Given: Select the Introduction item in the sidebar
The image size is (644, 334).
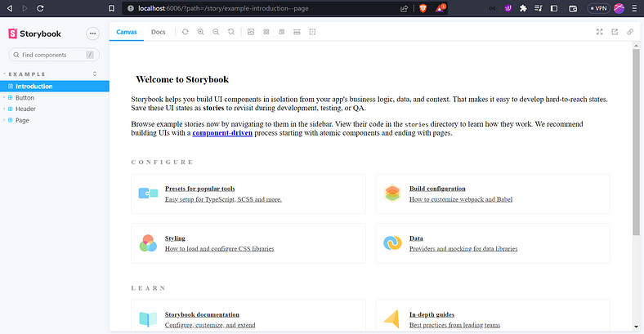Looking at the screenshot, I should click(x=55, y=87).
